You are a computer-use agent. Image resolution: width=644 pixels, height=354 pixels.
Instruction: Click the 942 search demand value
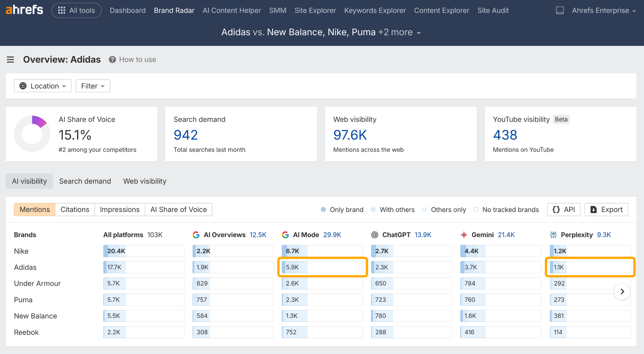pyautogui.click(x=186, y=135)
